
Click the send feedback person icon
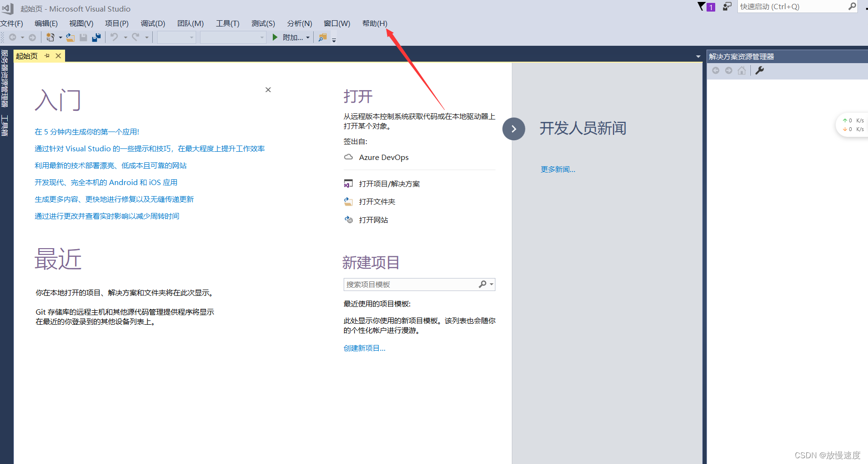pyautogui.click(x=727, y=7)
